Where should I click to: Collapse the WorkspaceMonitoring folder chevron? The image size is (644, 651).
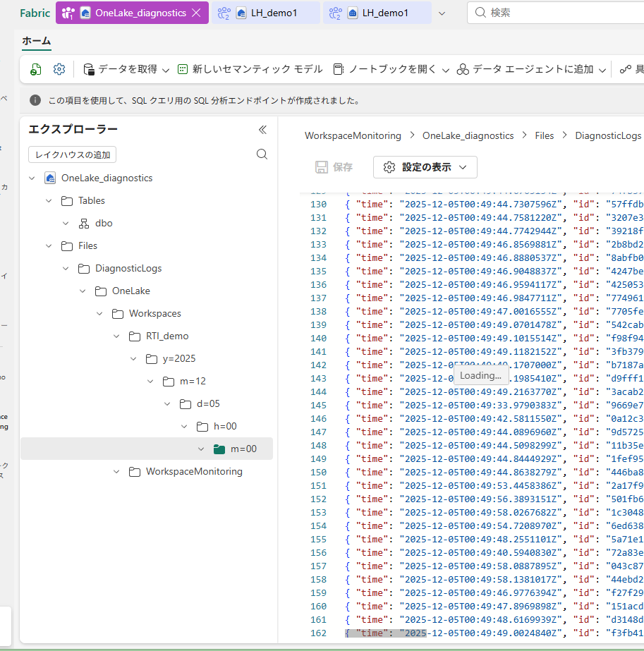pos(116,472)
